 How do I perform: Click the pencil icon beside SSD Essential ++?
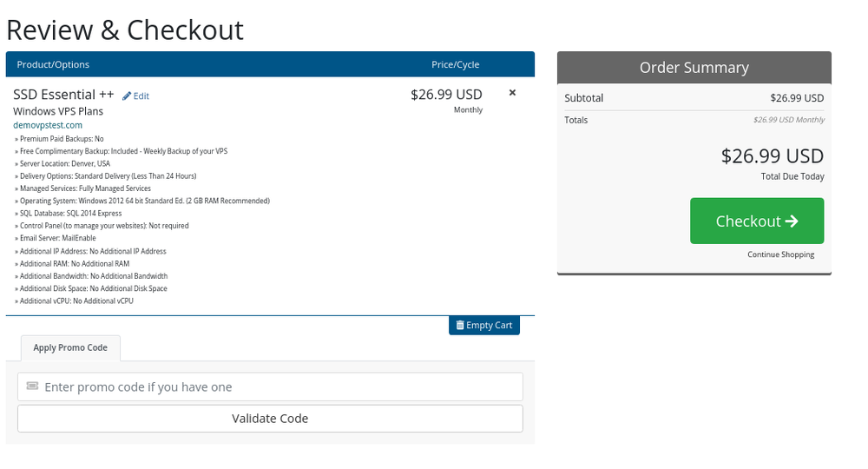pos(127,96)
